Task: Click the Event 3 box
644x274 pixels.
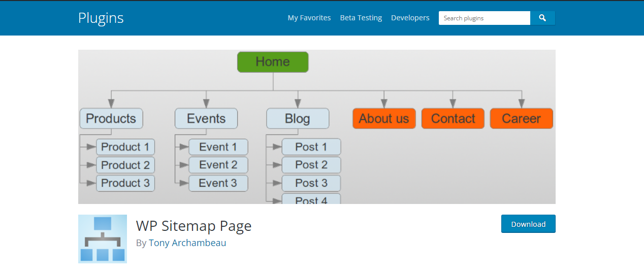Action: click(218, 183)
